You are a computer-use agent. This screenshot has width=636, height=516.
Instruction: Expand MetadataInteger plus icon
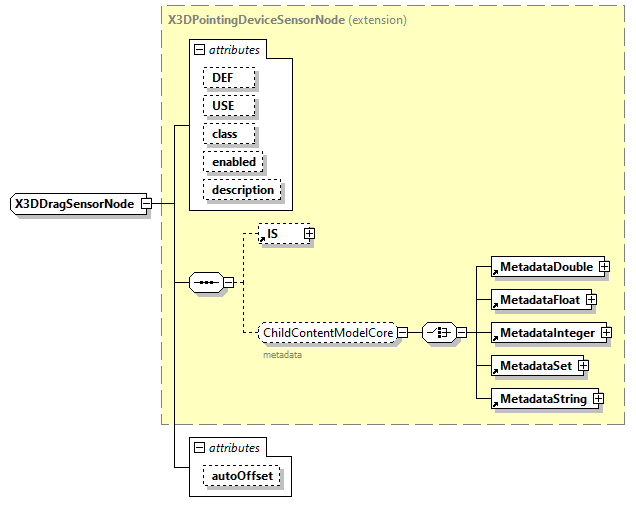pos(605,332)
